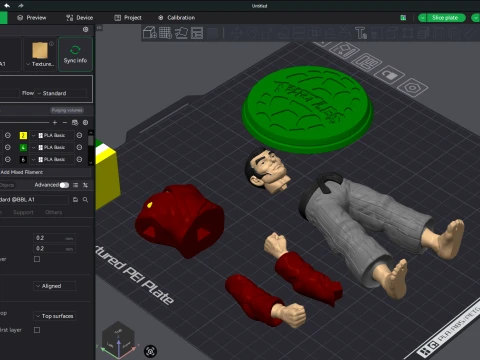Select the Text shape tool
Screen dimensions: 480x360
[x=361, y=33]
